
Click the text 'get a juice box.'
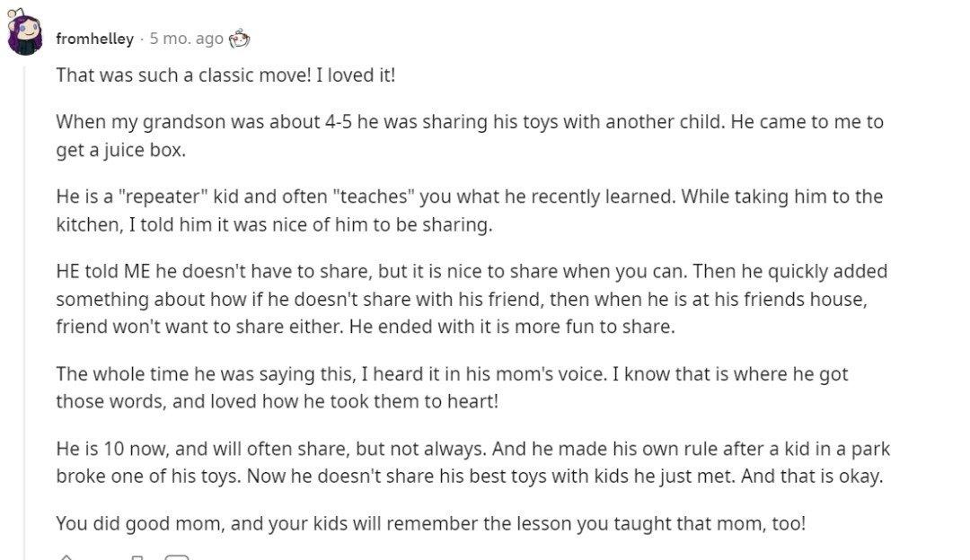[x=120, y=150]
